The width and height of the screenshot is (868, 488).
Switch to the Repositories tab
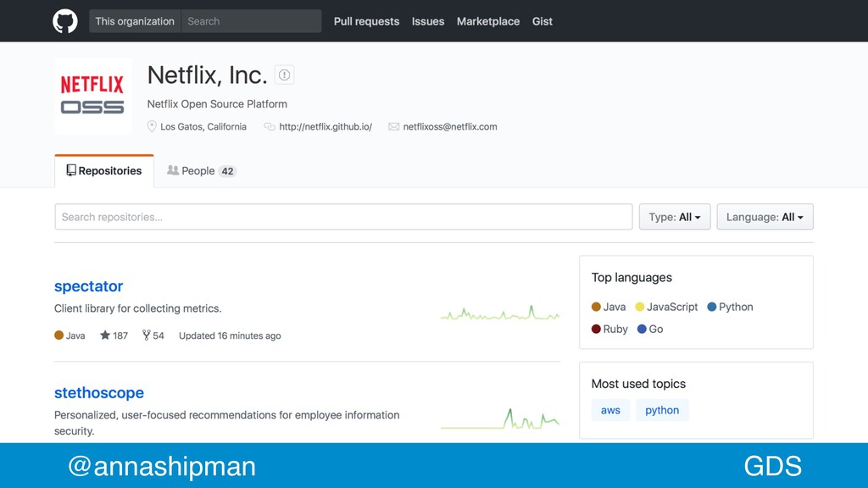[104, 171]
